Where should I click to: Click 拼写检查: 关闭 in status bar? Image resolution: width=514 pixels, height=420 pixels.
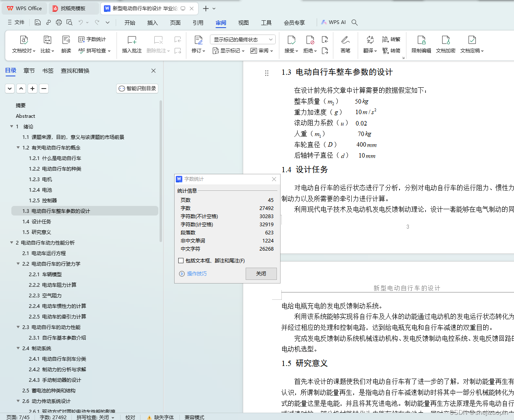pos(95,417)
